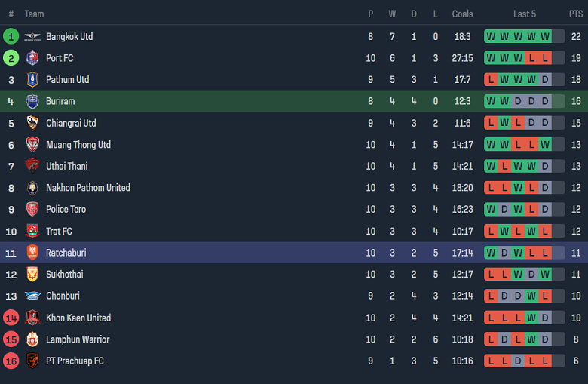Click the Bangkok Utd club crest icon
Screen dimensions: 588x384
pos(32,36)
